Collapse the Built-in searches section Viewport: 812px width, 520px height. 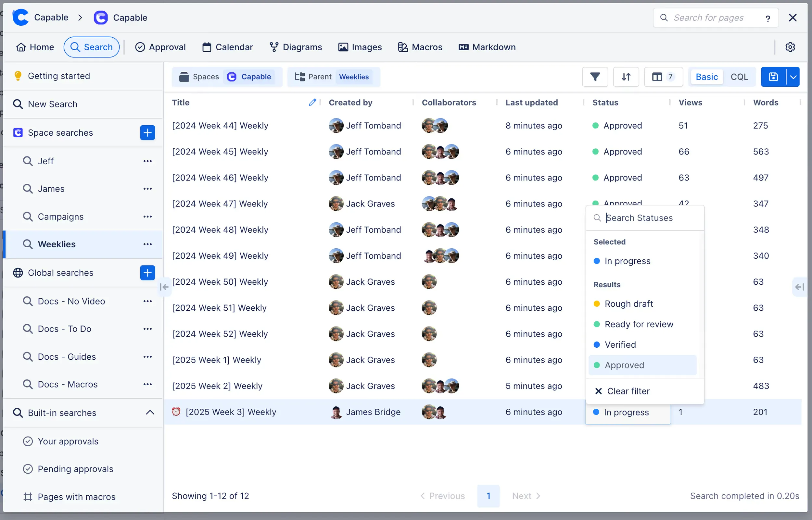[150, 413]
